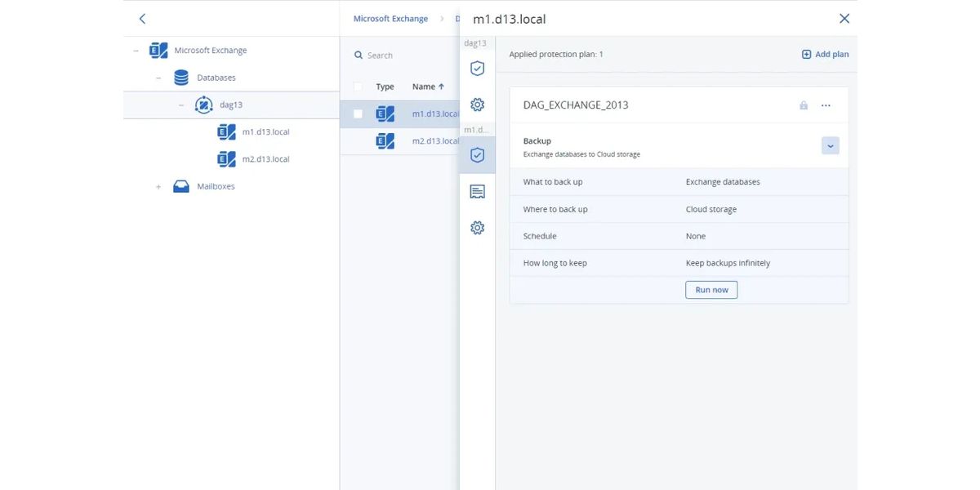Viewport: 980px width, 490px height.
Task: Close the m1.d13.local details panel
Action: tap(844, 19)
